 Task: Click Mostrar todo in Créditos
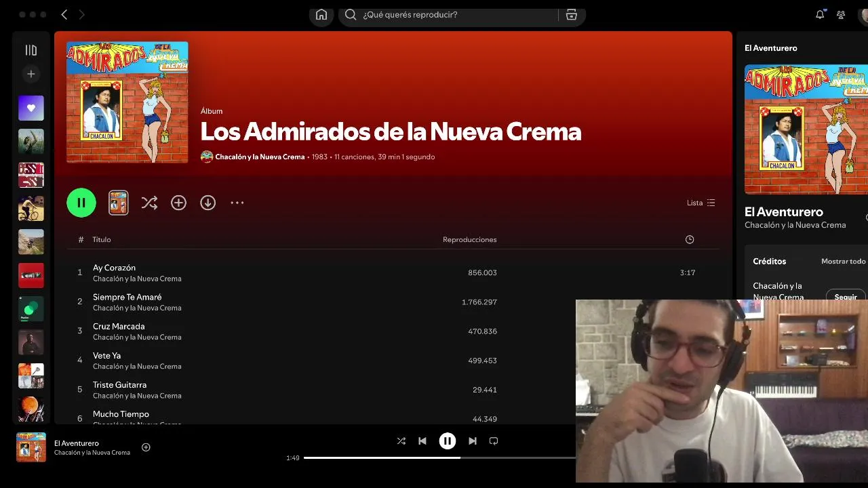(844, 261)
